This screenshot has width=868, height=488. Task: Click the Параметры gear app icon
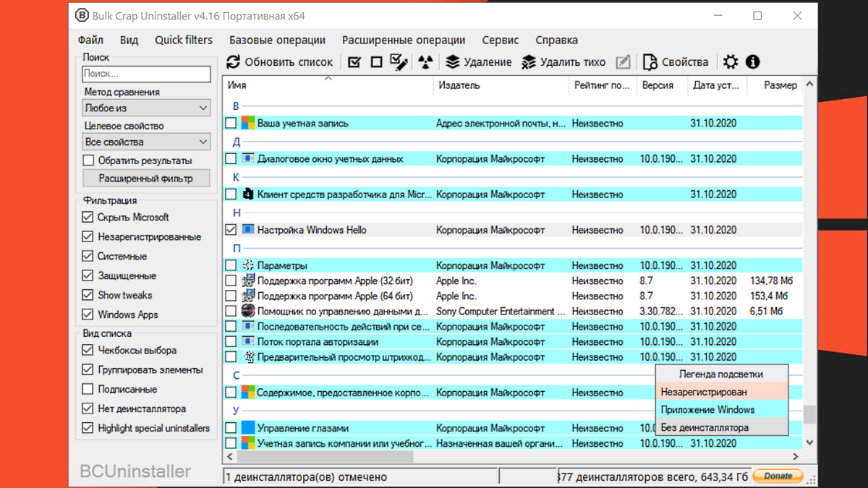click(248, 265)
